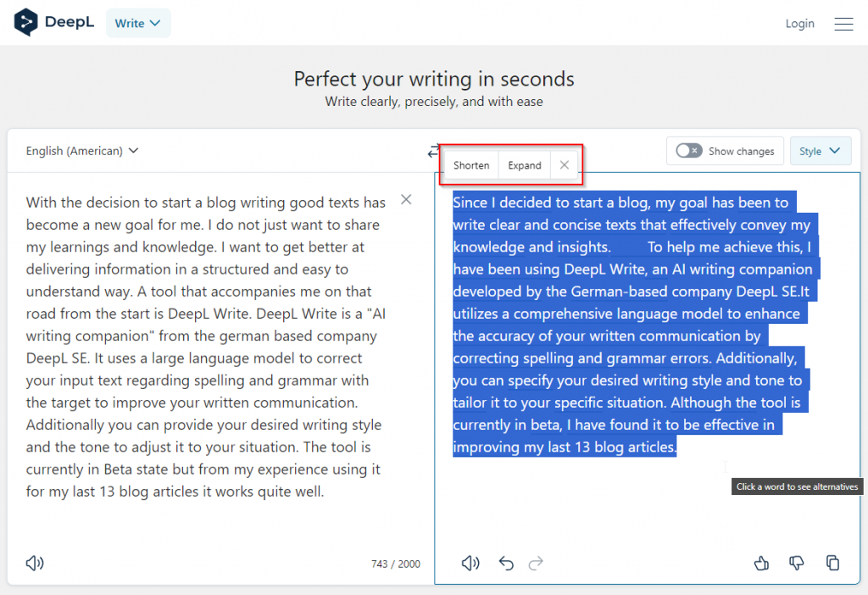Undo the last change
868x595 pixels.
506,563
